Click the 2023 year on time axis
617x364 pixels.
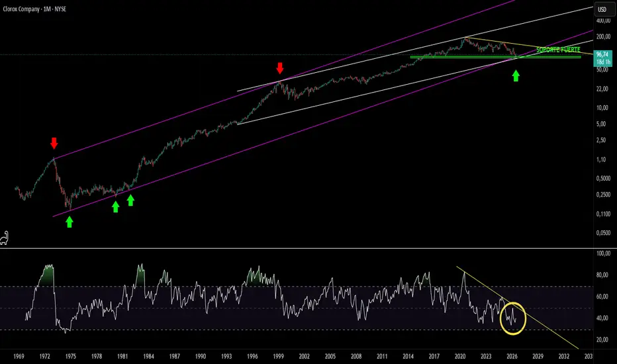[x=486, y=357]
